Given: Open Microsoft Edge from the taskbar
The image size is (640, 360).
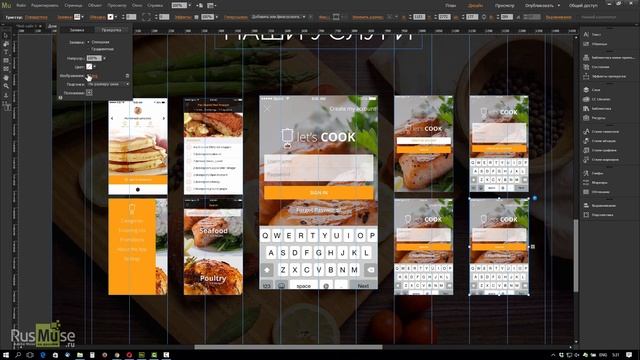Looking at the screenshot, I should click(43, 355).
